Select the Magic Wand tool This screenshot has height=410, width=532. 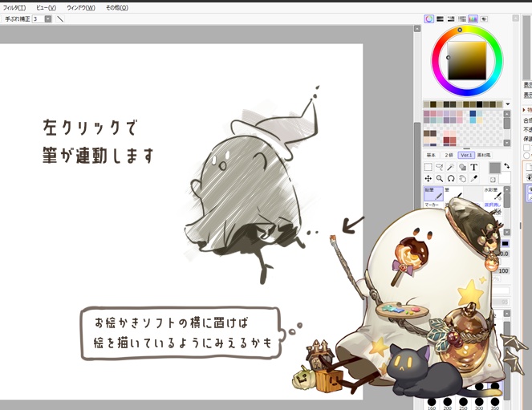pyautogui.click(x=451, y=167)
